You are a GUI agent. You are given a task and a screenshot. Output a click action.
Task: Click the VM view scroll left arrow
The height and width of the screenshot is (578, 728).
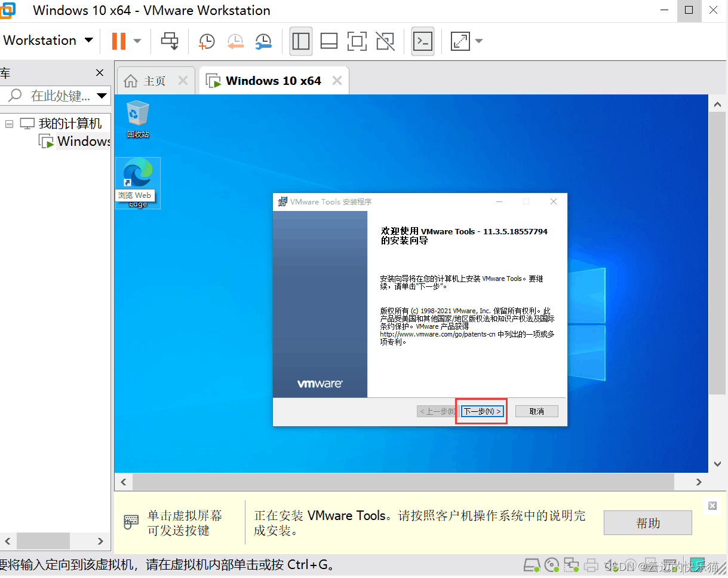click(124, 482)
